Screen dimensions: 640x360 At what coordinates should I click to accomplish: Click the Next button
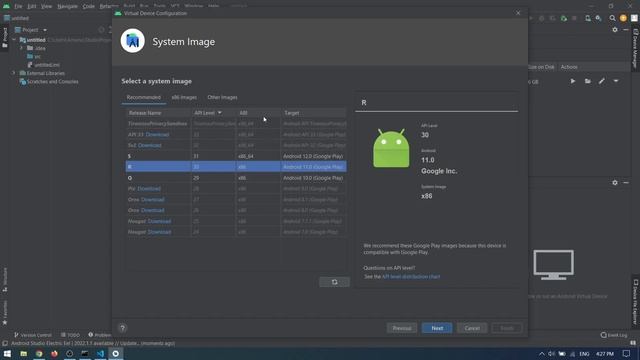coord(437,328)
